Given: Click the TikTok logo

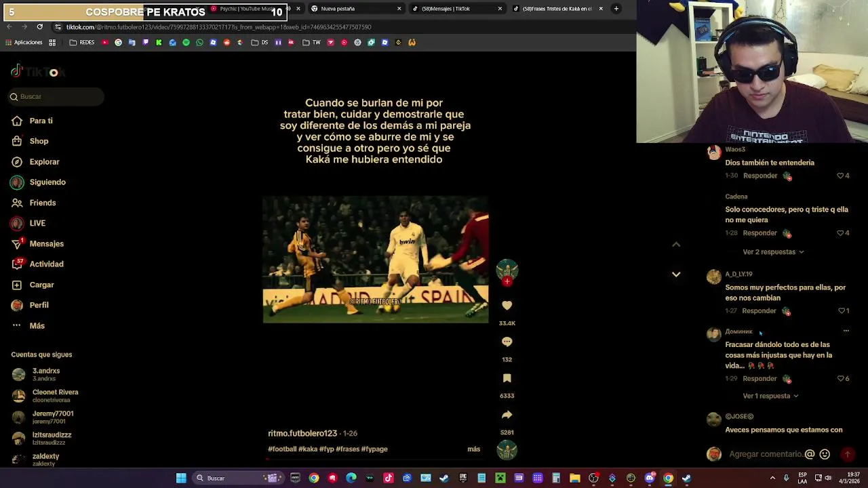Looking at the screenshot, I should point(38,72).
